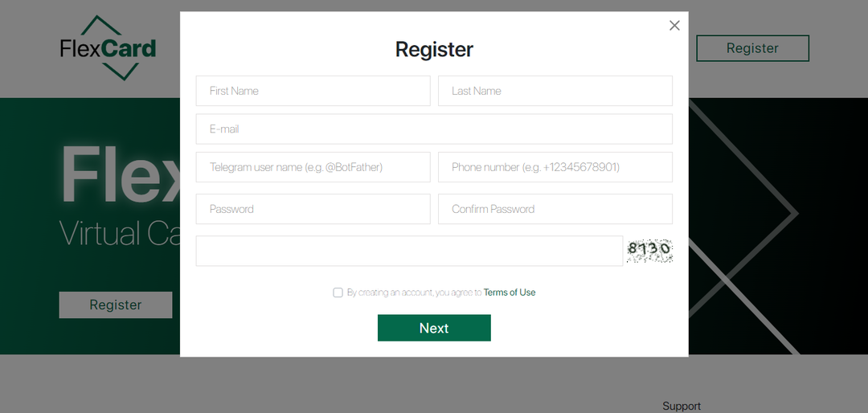Close the Register dialog with the X

point(674,26)
